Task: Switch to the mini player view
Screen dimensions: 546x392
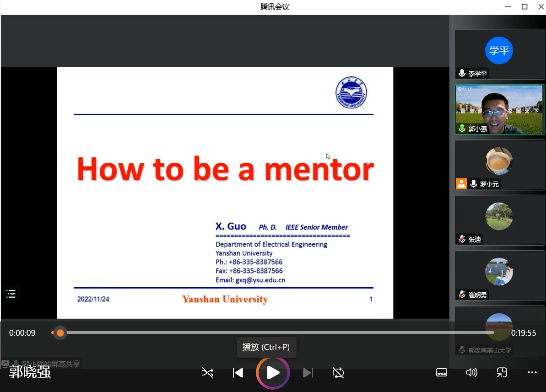Action: pos(502,372)
